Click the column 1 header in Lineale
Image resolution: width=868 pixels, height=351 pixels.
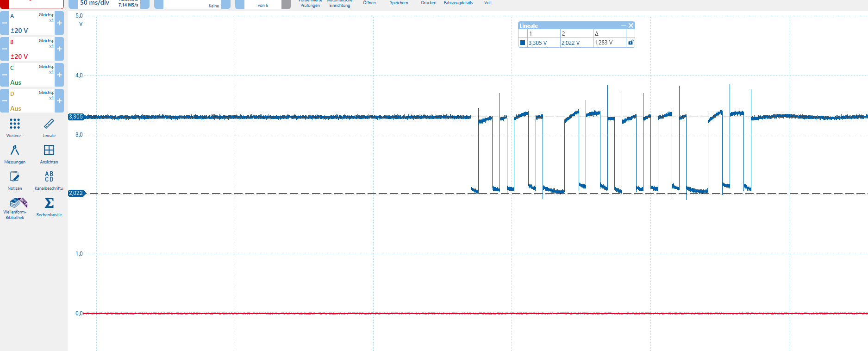544,34
